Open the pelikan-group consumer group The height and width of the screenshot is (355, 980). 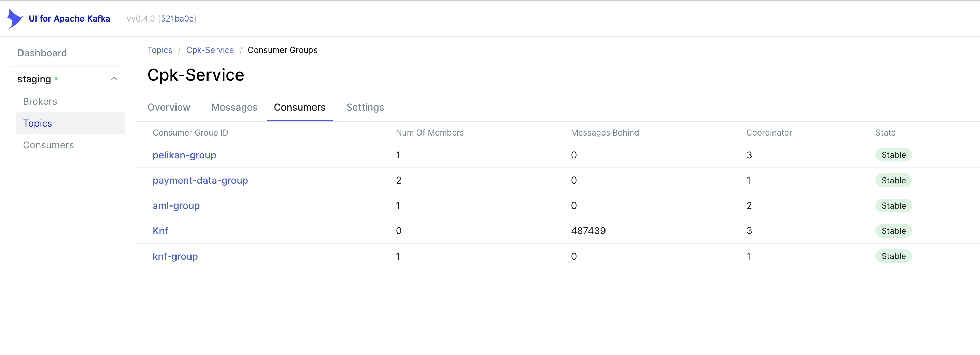point(184,155)
